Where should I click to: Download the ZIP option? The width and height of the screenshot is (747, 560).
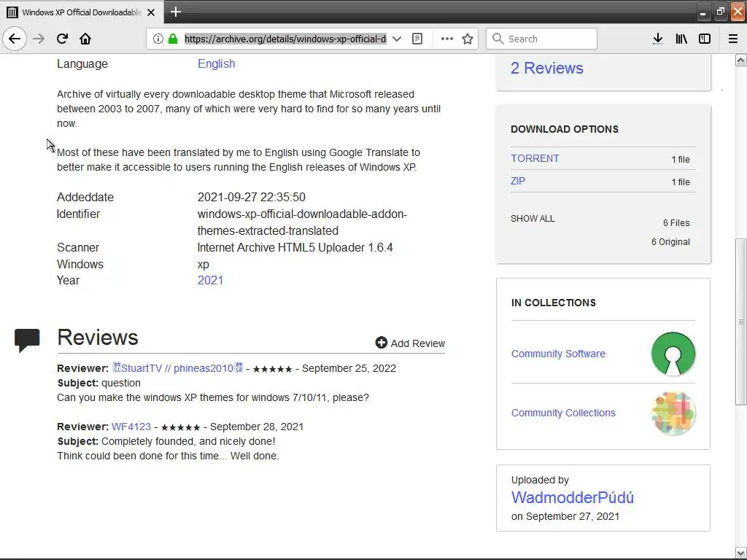coord(518,181)
